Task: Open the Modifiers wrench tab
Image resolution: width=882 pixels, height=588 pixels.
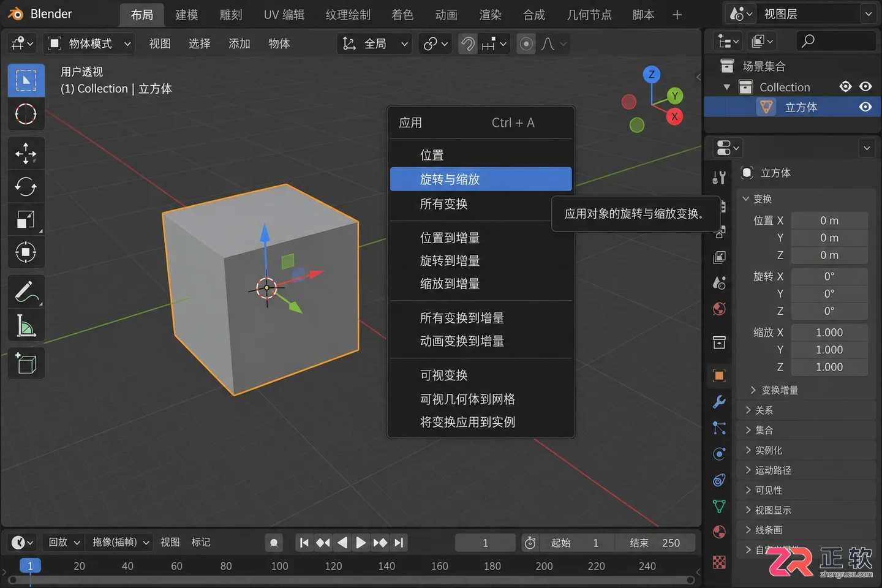Action: [720, 402]
